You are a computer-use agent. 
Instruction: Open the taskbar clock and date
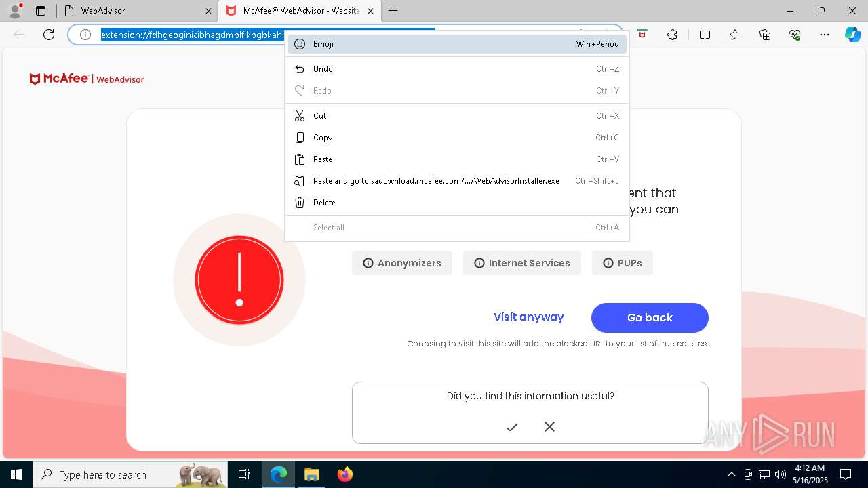pyautogui.click(x=810, y=474)
